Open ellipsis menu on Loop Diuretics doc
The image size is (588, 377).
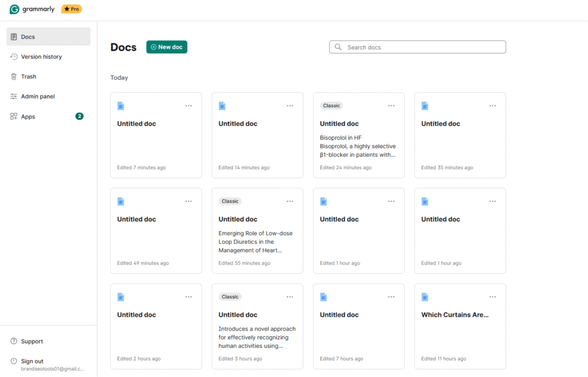coord(289,201)
